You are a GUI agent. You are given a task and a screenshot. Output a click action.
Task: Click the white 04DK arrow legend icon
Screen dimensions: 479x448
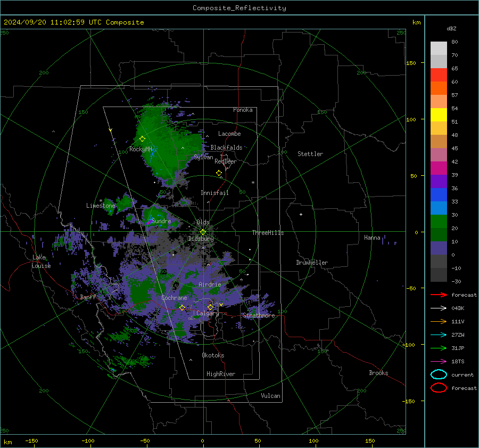click(x=439, y=308)
